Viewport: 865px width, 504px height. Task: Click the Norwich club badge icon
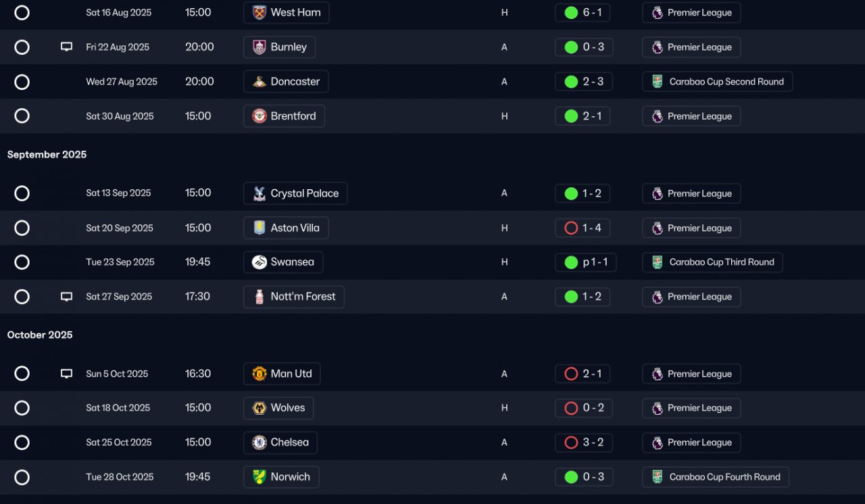coord(259,477)
